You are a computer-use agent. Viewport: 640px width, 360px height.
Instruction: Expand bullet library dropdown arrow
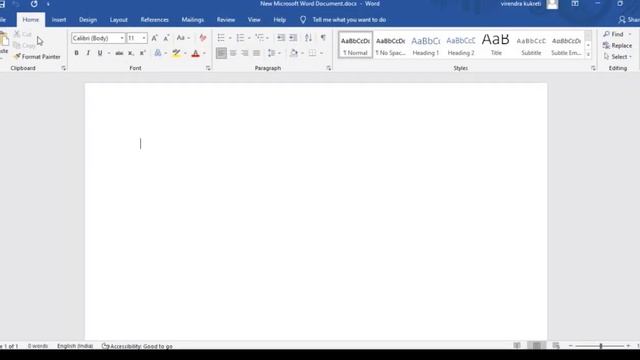coord(230,38)
